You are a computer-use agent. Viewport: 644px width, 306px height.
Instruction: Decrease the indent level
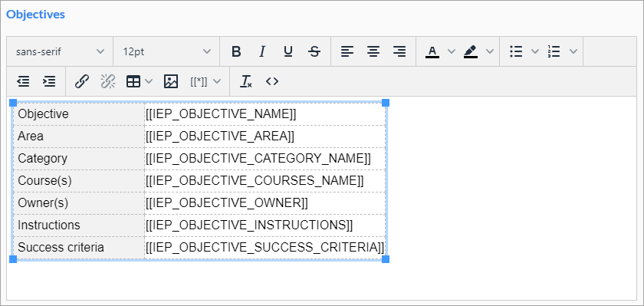point(24,82)
